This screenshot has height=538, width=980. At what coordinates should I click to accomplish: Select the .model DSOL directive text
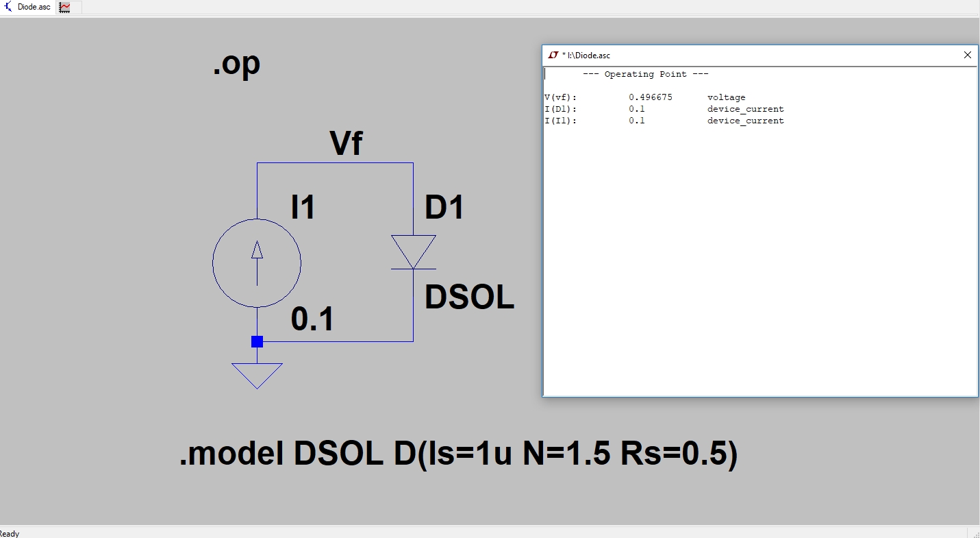(459, 455)
